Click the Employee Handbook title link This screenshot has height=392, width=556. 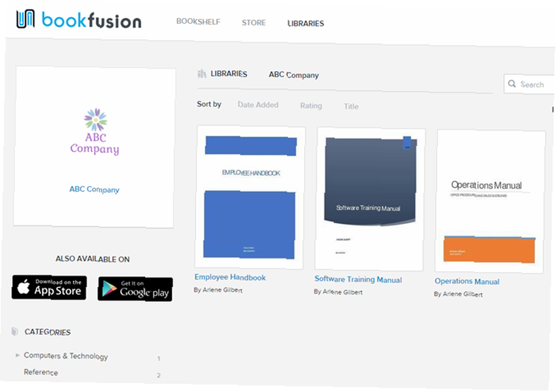(230, 277)
